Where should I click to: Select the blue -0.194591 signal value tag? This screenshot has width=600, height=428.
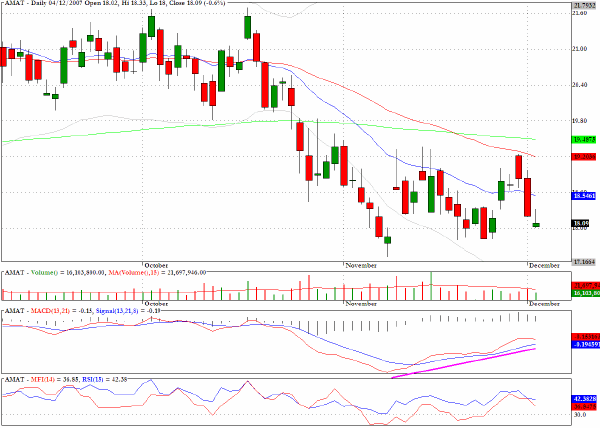coord(586,345)
